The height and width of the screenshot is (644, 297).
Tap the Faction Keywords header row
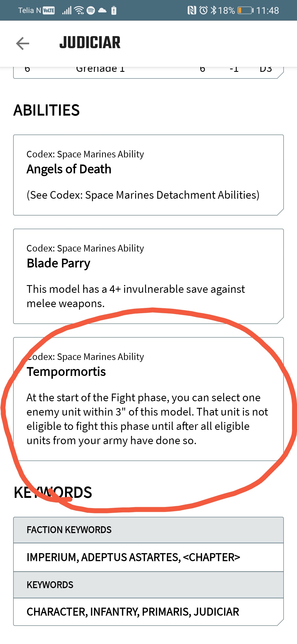[x=148, y=530]
